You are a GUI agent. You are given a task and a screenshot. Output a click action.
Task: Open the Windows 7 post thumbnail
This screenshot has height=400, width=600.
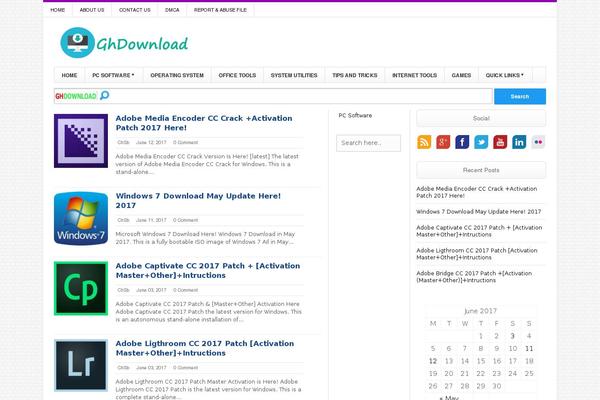[x=81, y=218]
